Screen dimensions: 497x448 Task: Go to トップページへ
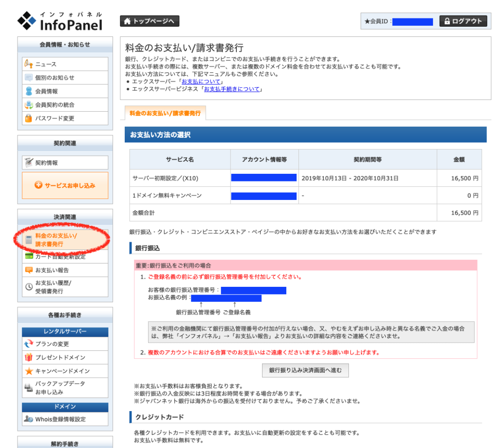(x=149, y=21)
